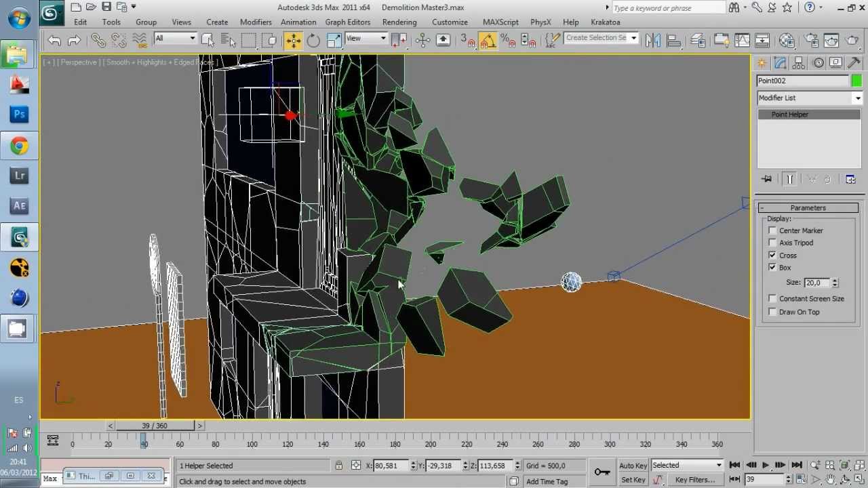Image resolution: width=868 pixels, height=488 pixels.
Task: Uncheck the Cross display option
Action: [772, 255]
